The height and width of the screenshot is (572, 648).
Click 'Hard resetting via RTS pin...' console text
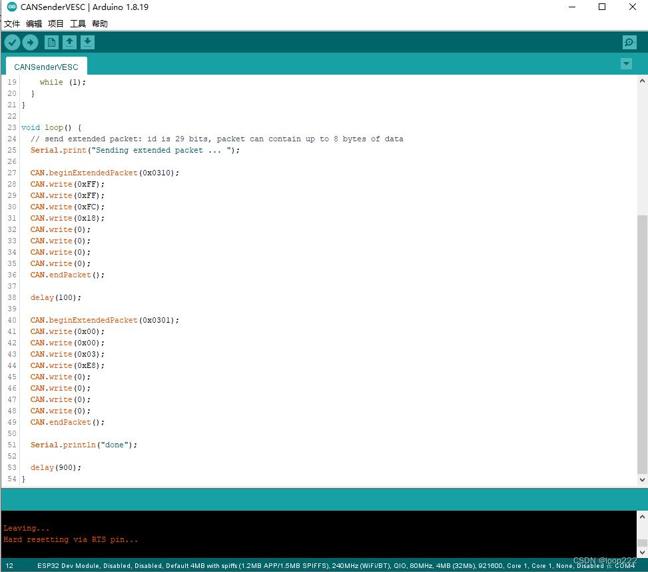pyautogui.click(x=71, y=540)
